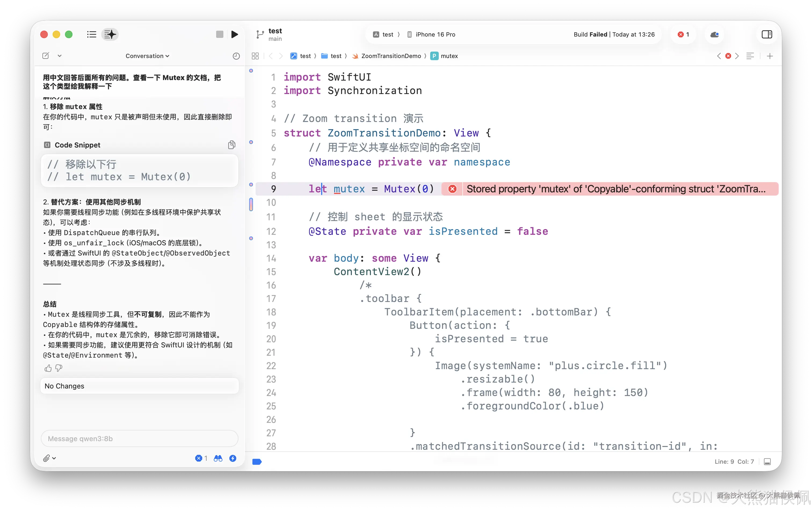This screenshot has width=812, height=511.
Task: Show the navigator list icon
Action: [x=91, y=34]
